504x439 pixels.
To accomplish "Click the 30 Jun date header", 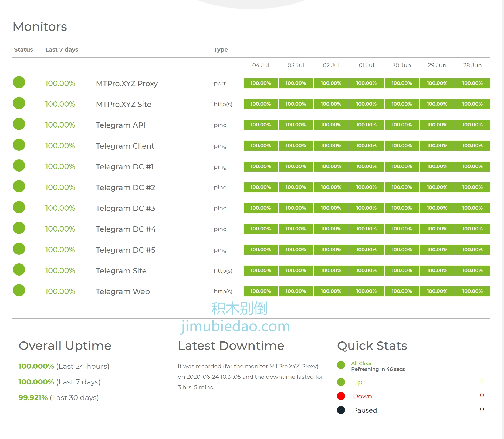I will tap(402, 65).
